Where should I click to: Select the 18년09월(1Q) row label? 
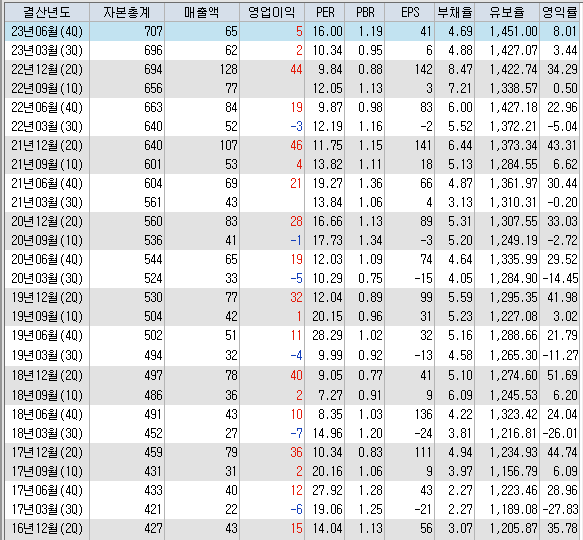(47, 395)
